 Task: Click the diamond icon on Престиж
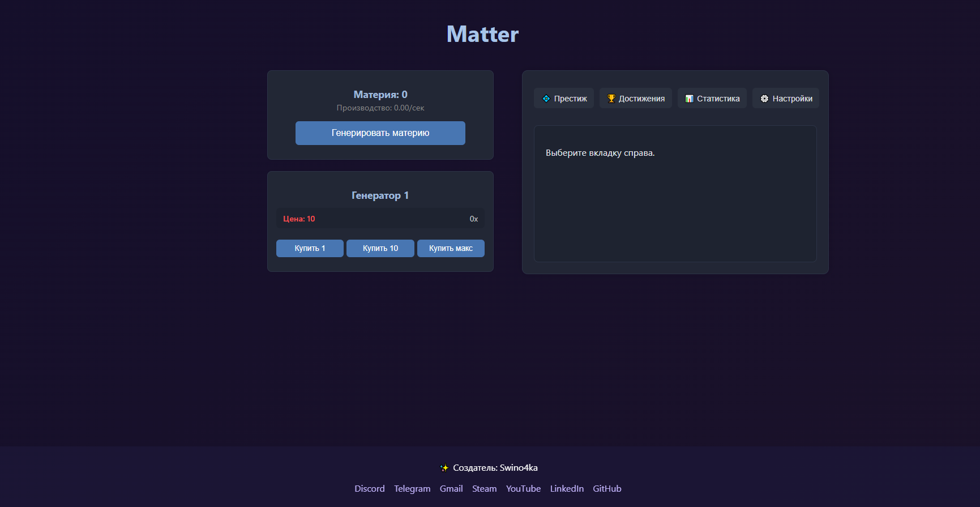546,99
